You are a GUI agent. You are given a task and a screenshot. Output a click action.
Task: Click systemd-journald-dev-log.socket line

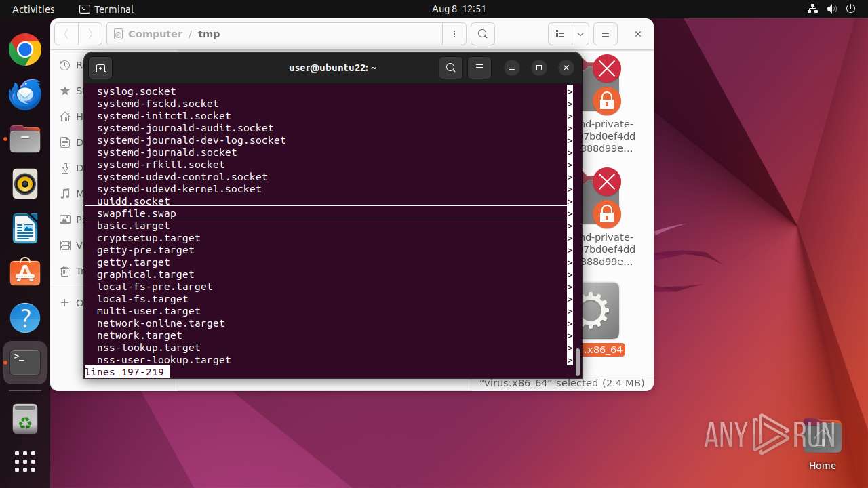tap(191, 140)
